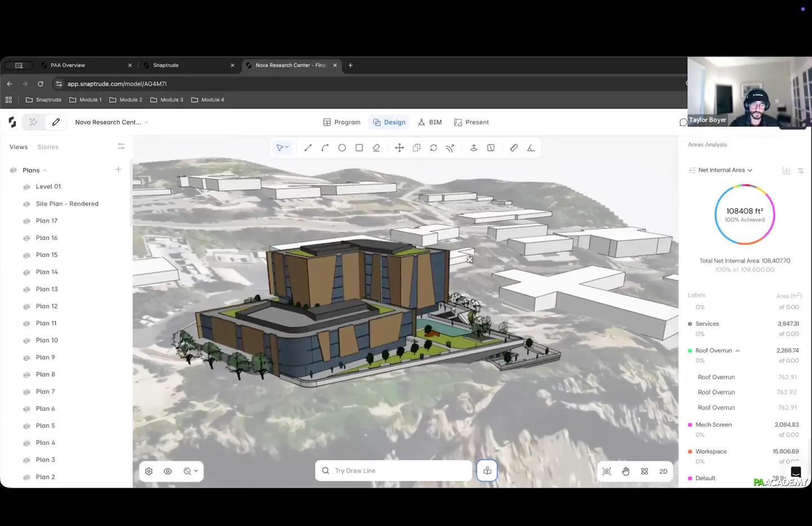Toggle edit mode with pencil icon
812x526 pixels.
pos(56,122)
